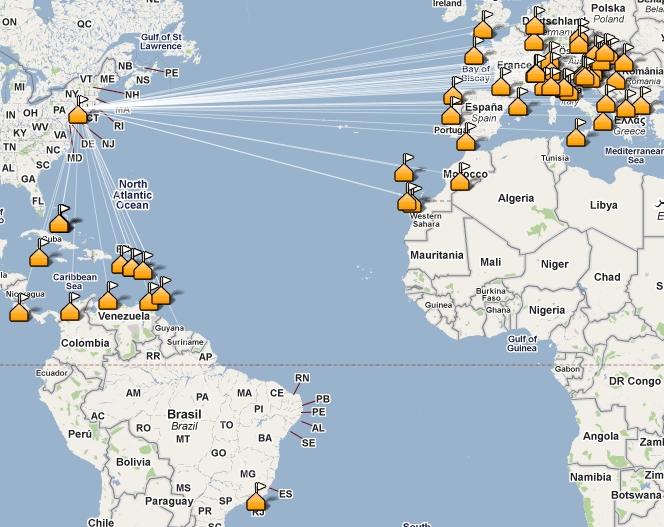Viewport: 664px width, 527px height.
Task: Click the Polska country label
Action: coord(608,8)
